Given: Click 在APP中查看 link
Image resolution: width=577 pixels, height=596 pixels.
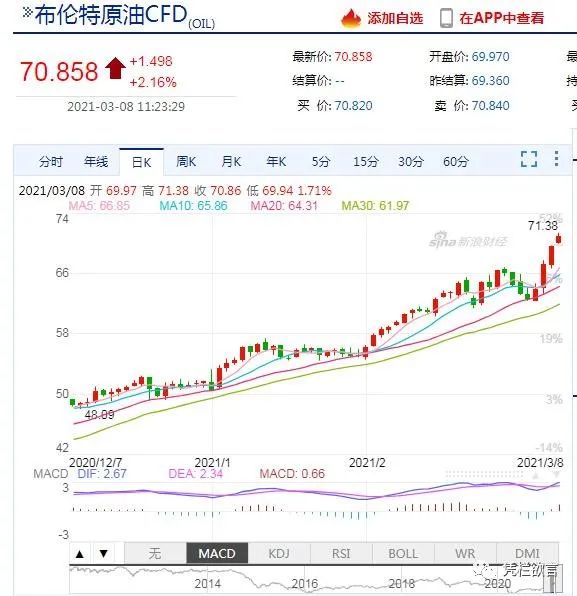Looking at the screenshot, I should [501, 18].
